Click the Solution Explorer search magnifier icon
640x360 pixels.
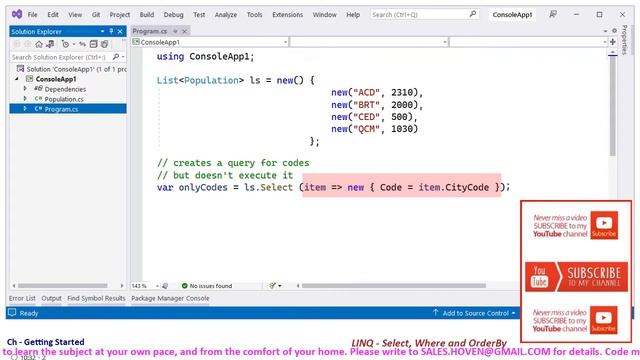click(116, 57)
